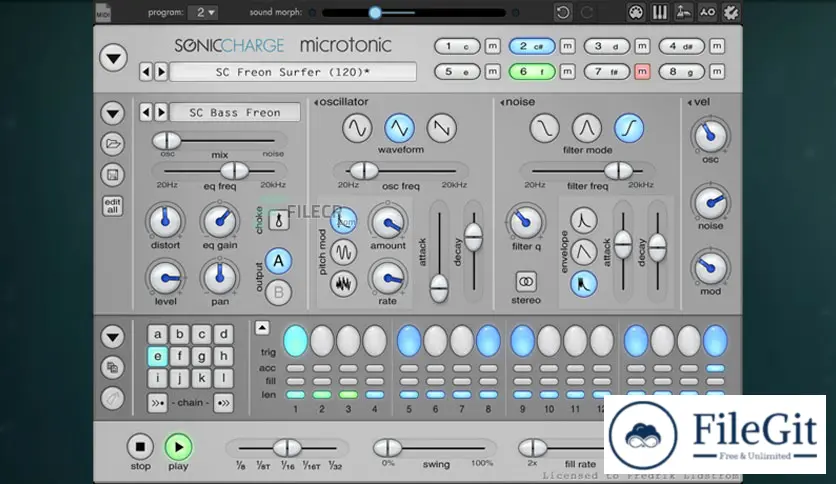Go to next preset after SC Freon Surfer
This screenshot has width=836, height=484.
coord(161,72)
